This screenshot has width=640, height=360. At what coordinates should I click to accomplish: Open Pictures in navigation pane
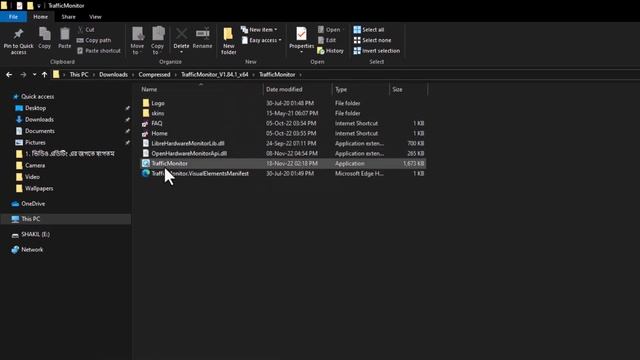(35, 142)
